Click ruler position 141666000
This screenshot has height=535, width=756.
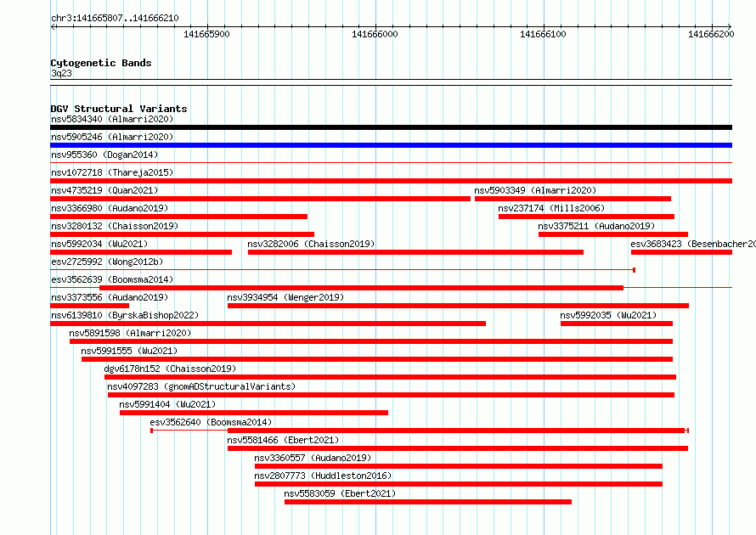pos(375,34)
